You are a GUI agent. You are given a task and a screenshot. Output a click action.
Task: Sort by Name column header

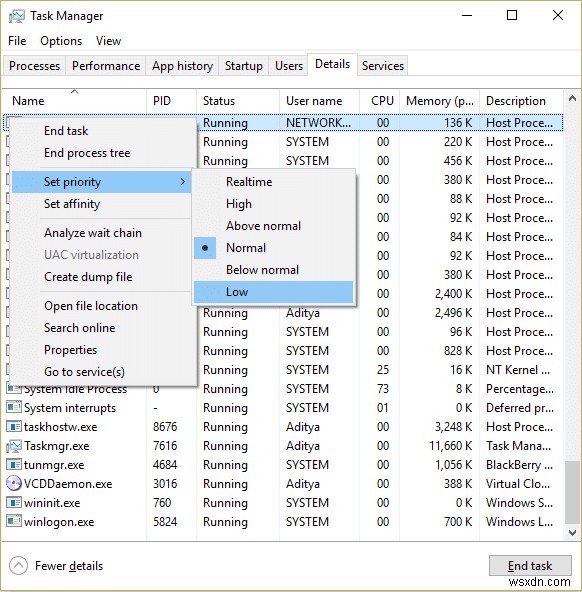[74, 101]
